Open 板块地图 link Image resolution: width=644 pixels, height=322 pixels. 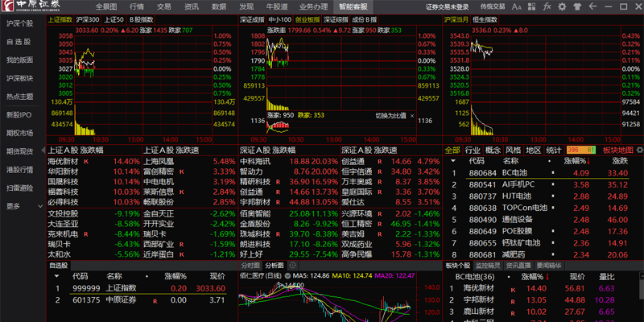(618, 150)
